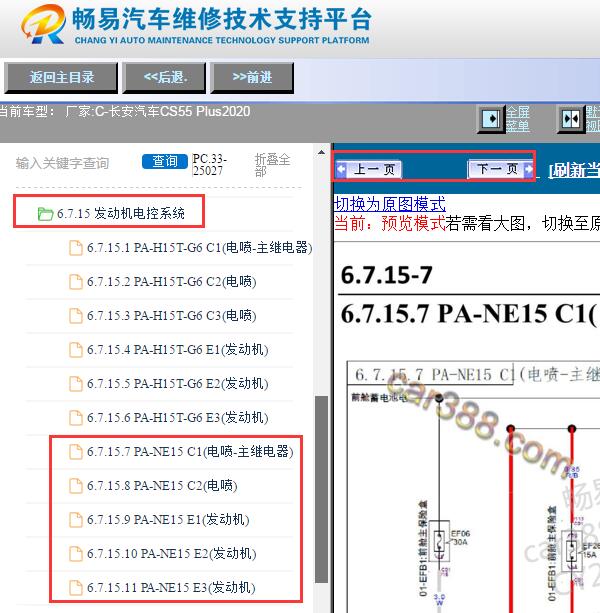Collapse all with 折叠全部
This screenshot has width=600, height=613.
272,165
